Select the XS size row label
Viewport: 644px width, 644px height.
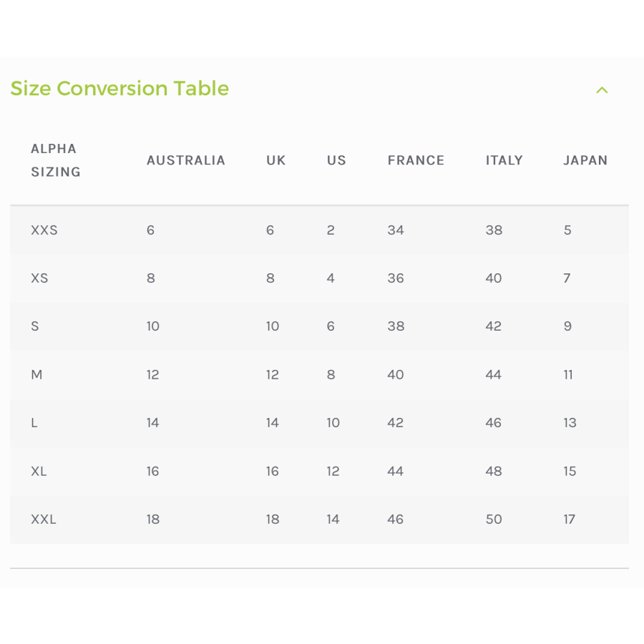[x=39, y=278]
